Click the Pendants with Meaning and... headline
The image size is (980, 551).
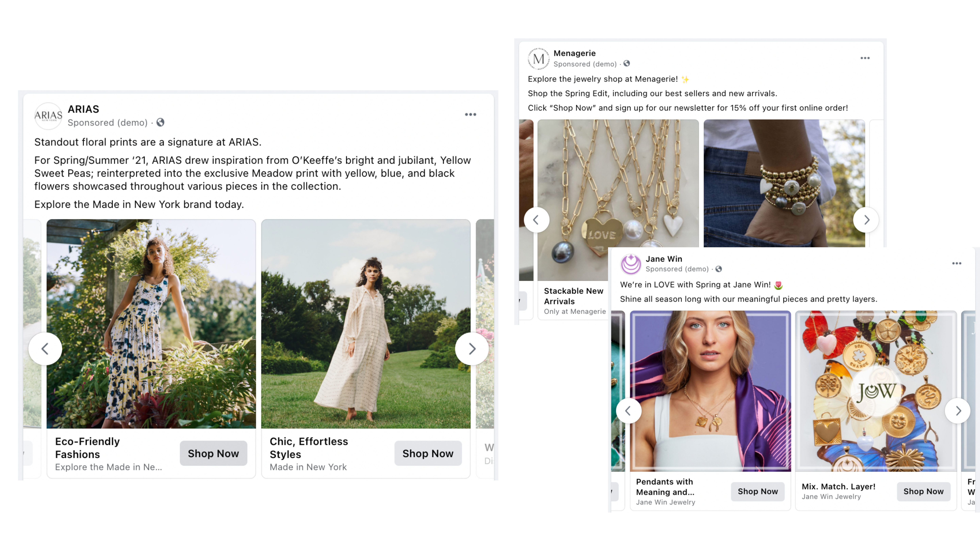click(665, 487)
